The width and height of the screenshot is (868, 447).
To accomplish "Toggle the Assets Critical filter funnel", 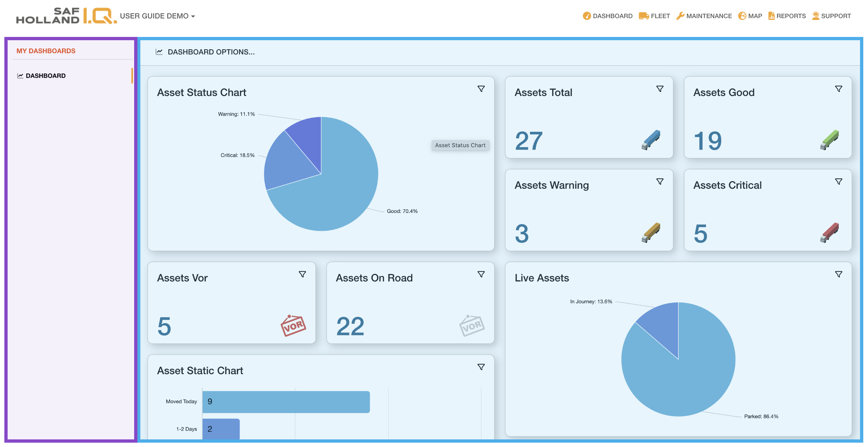I will 839,181.
